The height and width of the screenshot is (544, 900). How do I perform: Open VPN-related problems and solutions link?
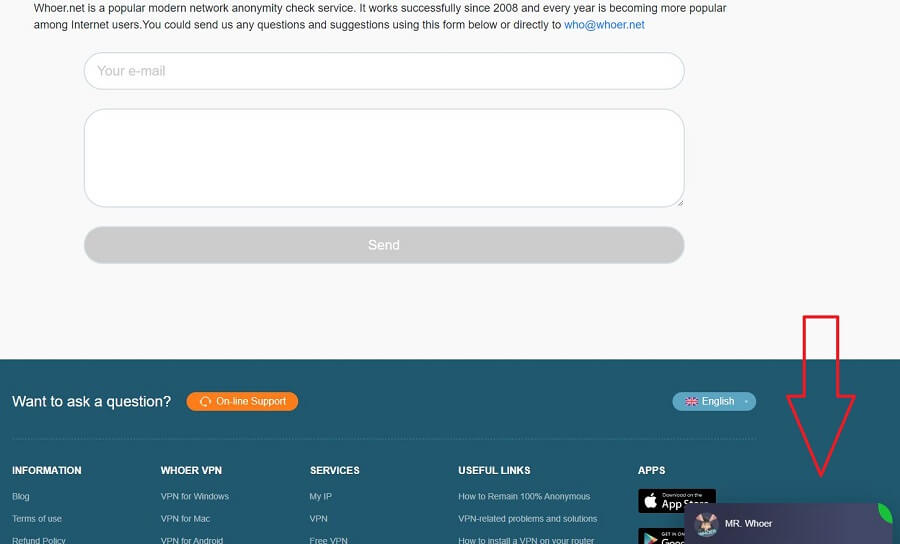pyautogui.click(x=527, y=519)
